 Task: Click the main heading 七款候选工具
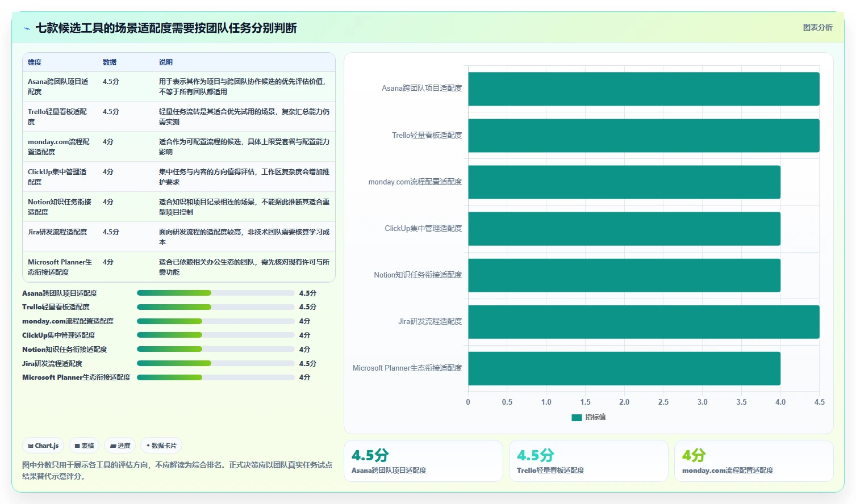coord(166,28)
